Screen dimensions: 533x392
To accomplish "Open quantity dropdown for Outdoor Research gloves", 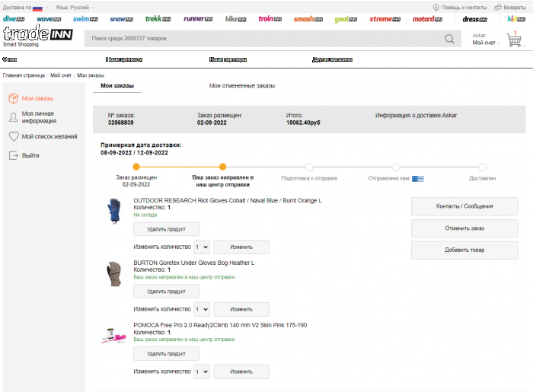I will (x=202, y=247).
